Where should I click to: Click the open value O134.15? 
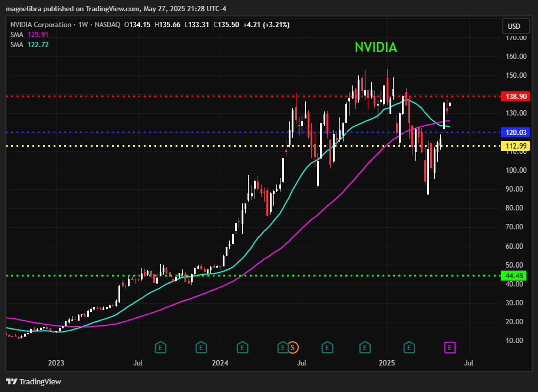point(137,25)
